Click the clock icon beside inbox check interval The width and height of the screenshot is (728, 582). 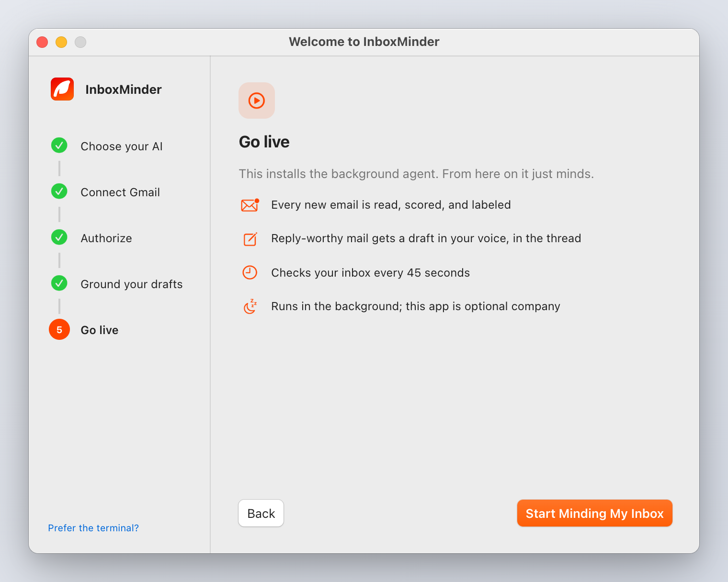click(250, 272)
